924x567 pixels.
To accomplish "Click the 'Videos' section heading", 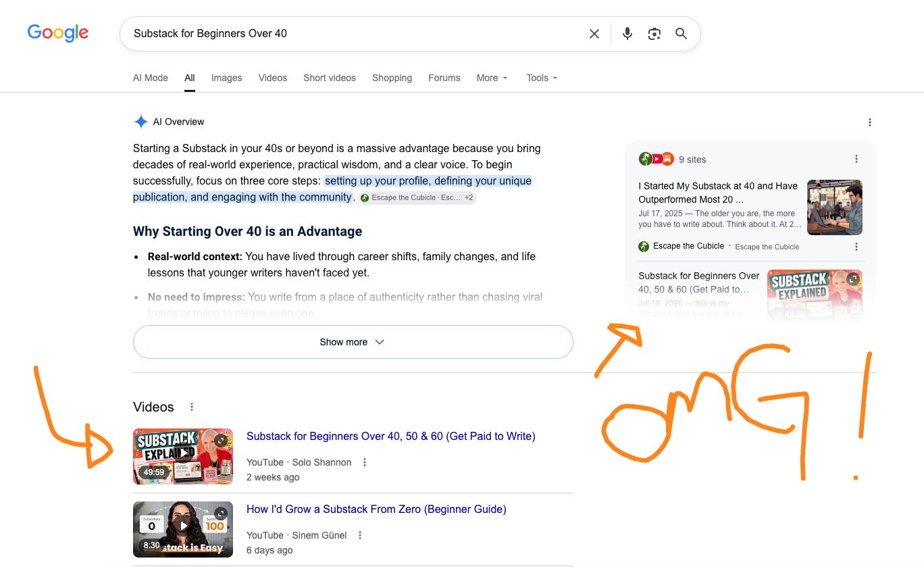I will coord(153,407).
